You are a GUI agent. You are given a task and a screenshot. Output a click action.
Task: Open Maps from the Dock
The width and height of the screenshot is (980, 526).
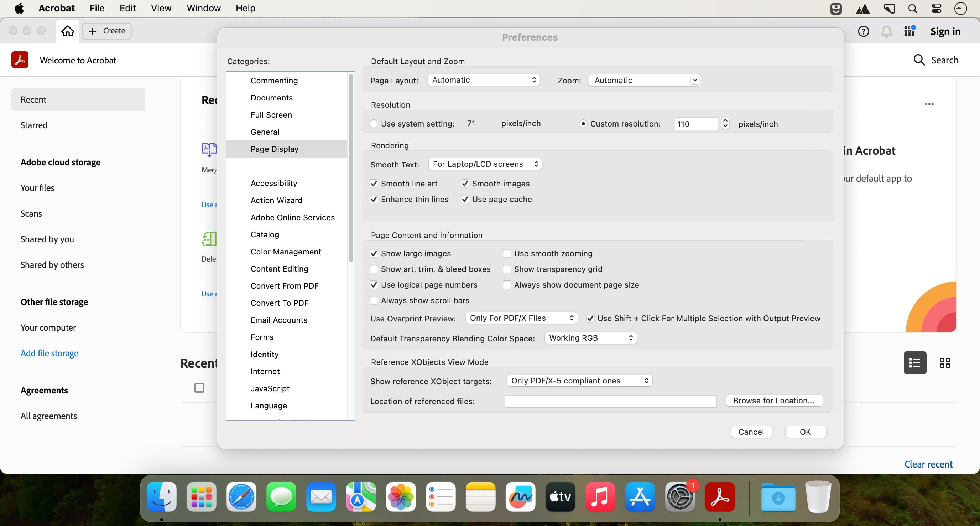click(x=361, y=497)
